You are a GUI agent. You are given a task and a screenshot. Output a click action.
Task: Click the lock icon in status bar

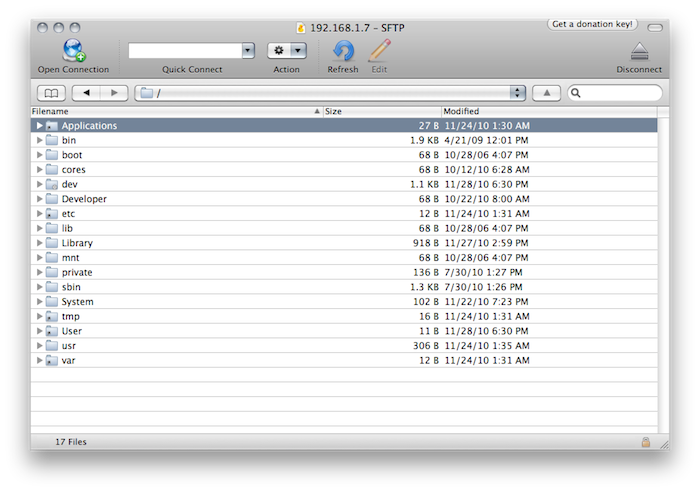pyautogui.click(x=646, y=441)
